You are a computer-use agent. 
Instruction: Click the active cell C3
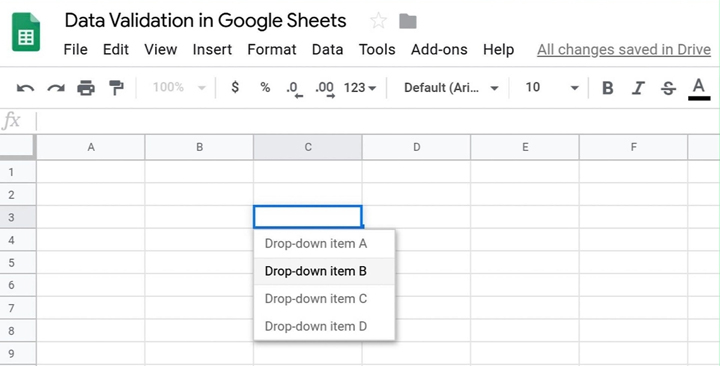pyautogui.click(x=308, y=217)
